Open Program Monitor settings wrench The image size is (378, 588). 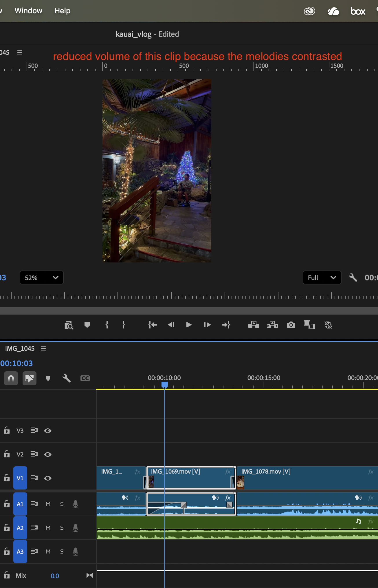(x=353, y=277)
